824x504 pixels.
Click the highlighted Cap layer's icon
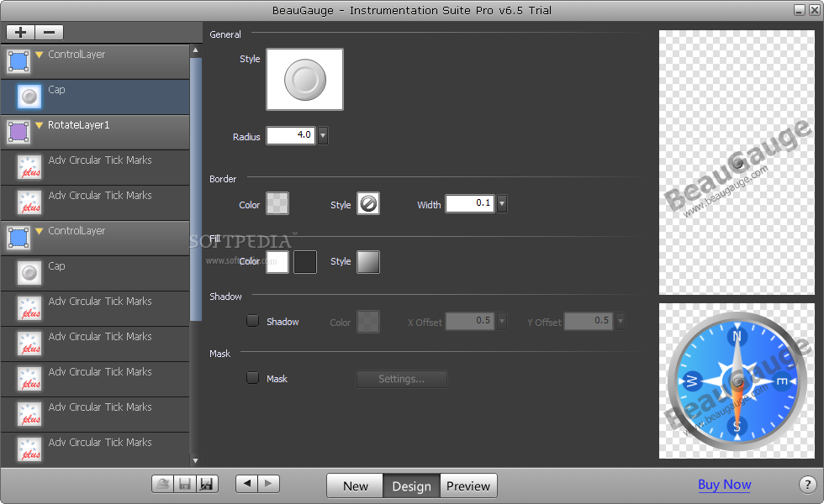point(29,97)
